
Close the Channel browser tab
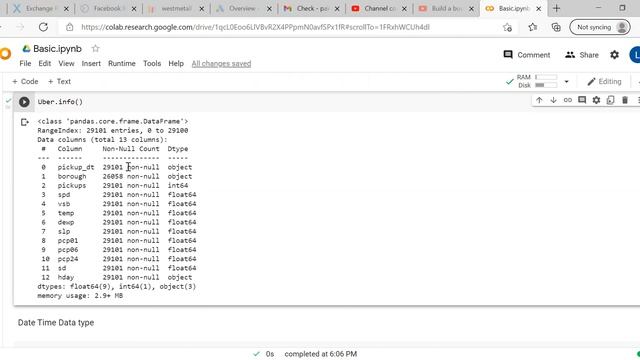404,9
